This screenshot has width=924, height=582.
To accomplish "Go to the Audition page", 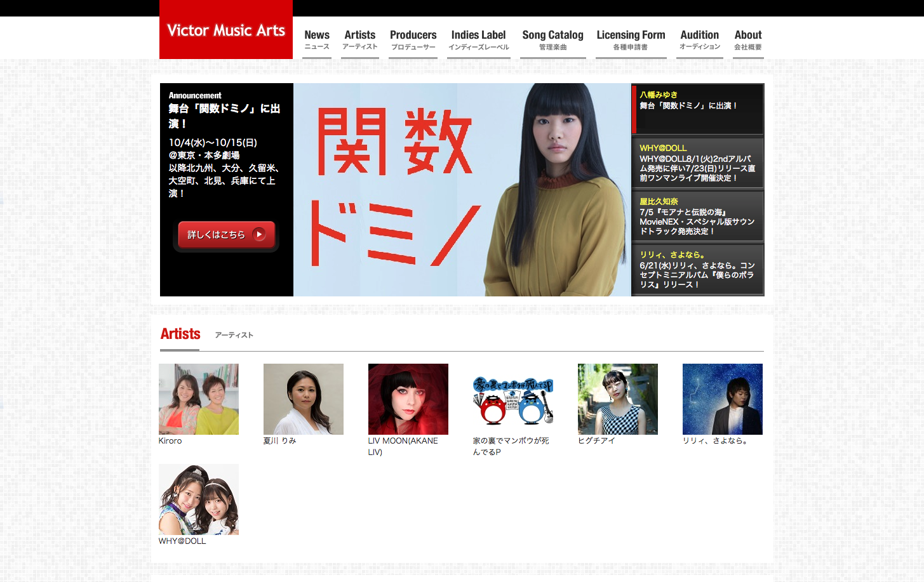I will click(700, 40).
